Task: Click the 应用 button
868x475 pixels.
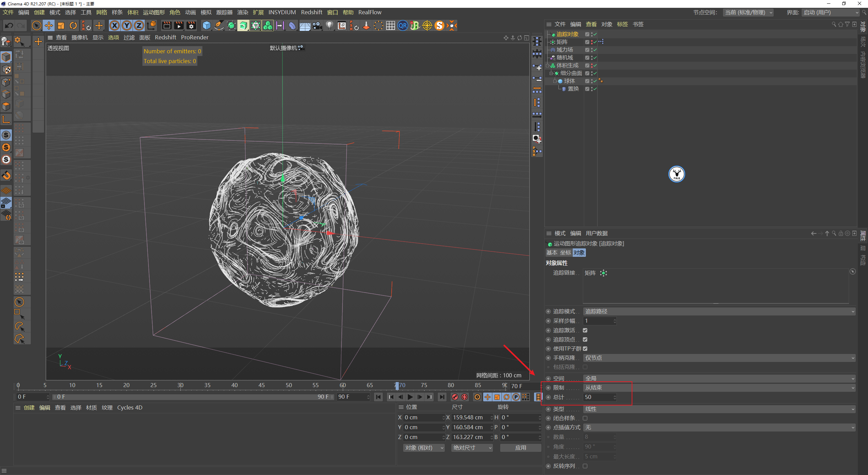Action: tap(520, 448)
